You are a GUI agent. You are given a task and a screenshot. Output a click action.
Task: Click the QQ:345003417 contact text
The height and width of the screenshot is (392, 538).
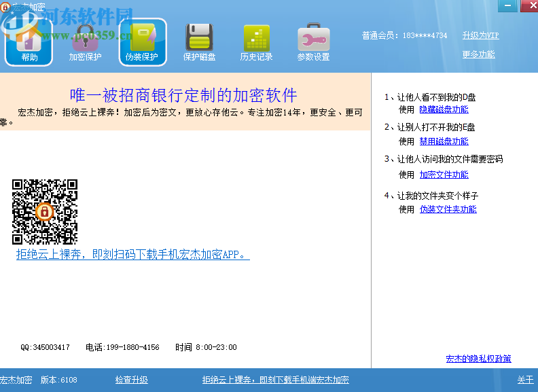pyautogui.click(x=45, y=347)
